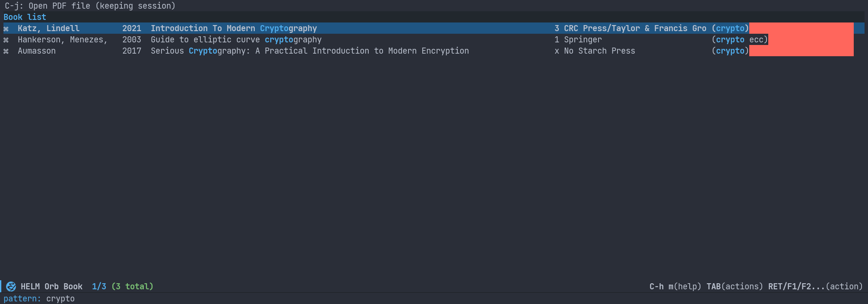Click the ⌘ marker beside Katz, Lindell
This screenshot has height=304, width=868.
(6, 29)
